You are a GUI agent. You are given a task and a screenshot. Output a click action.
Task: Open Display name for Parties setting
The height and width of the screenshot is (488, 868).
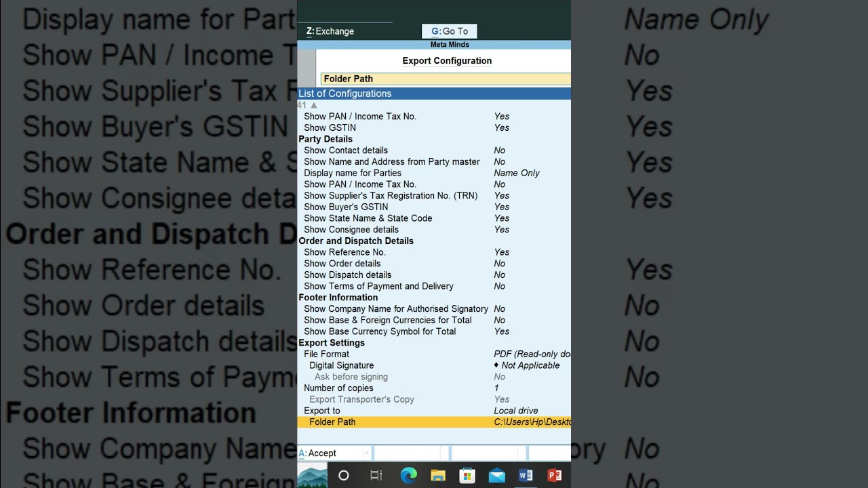coord(434,173)
